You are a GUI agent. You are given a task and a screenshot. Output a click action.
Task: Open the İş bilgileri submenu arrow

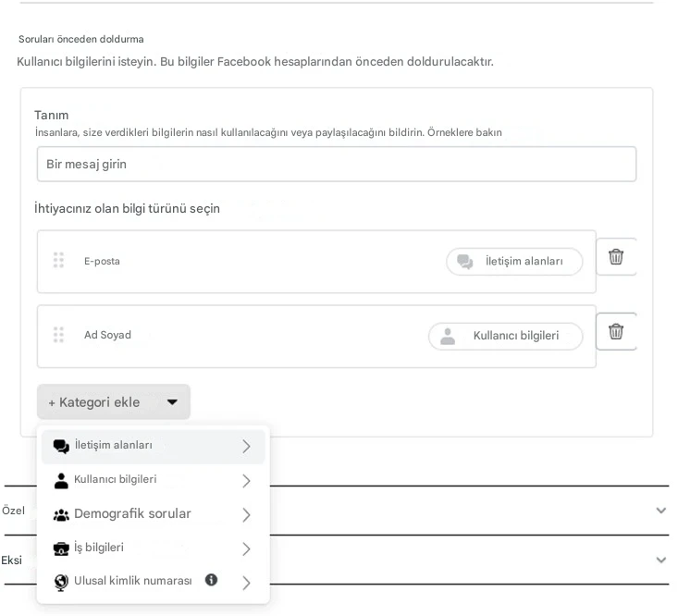point(246,549)
